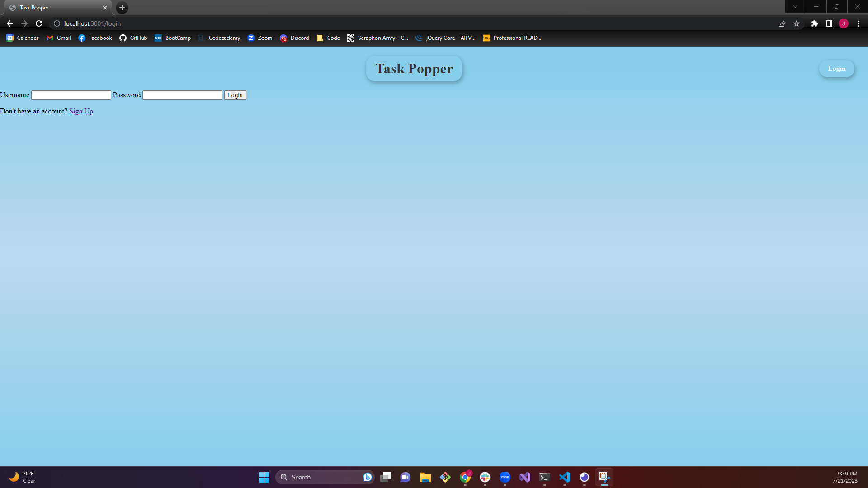Screen dimensions: 868x488
Task: Open the jQuery Core bookmark
Action: (x=446, y=38)
